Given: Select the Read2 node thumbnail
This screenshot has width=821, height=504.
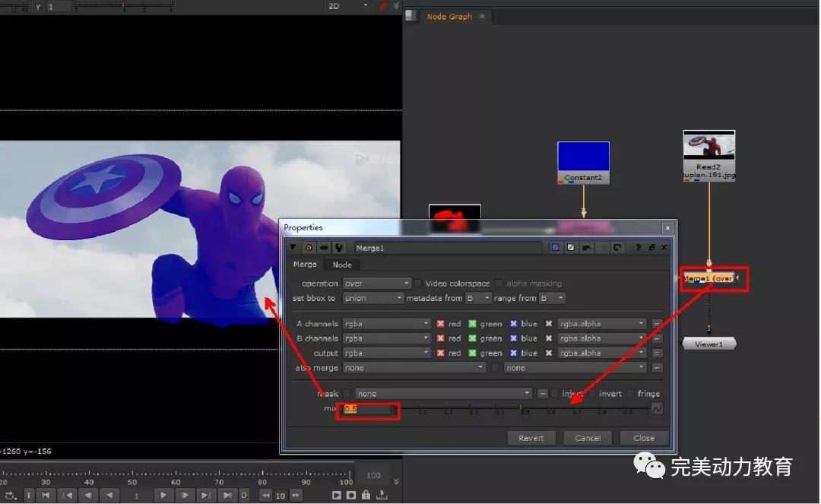Looking at the screenshot, I should [x=709, y=145].
